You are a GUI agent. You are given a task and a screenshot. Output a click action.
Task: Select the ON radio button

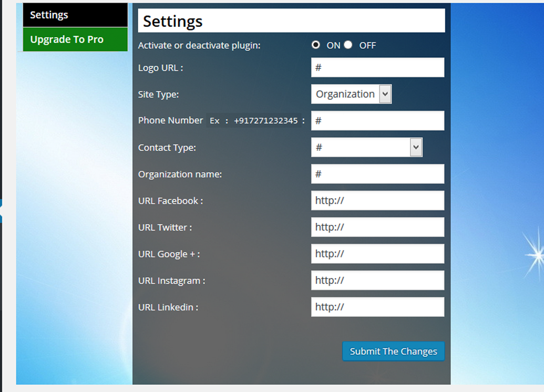tap(316, 45)
